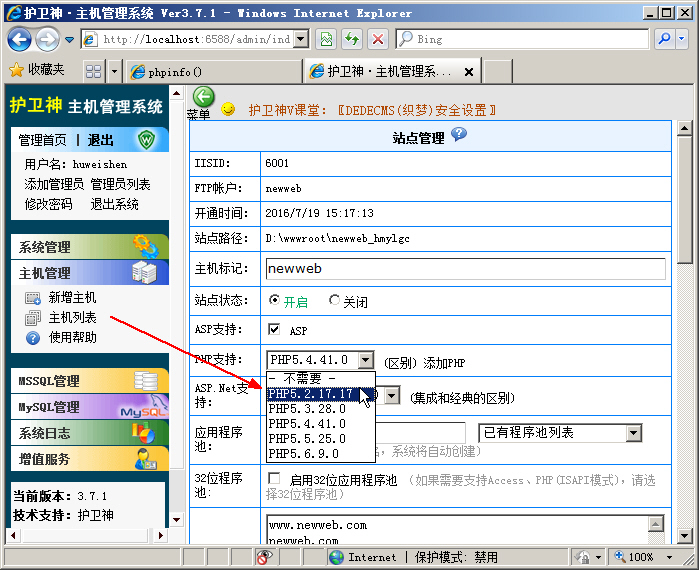
Task: Click the favorites star icon
Action: pyautogui.click(x=16, y=70)
